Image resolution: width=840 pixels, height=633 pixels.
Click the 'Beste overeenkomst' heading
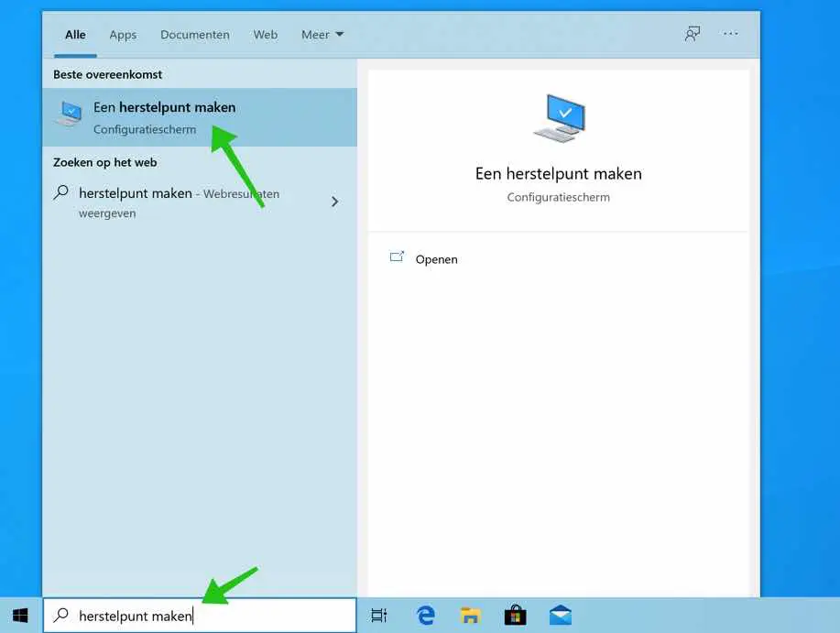click(108, 74)
